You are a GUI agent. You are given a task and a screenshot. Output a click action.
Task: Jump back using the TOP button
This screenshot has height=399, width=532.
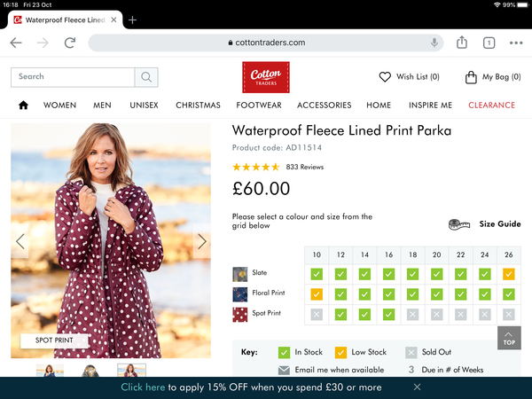point(509,338)
